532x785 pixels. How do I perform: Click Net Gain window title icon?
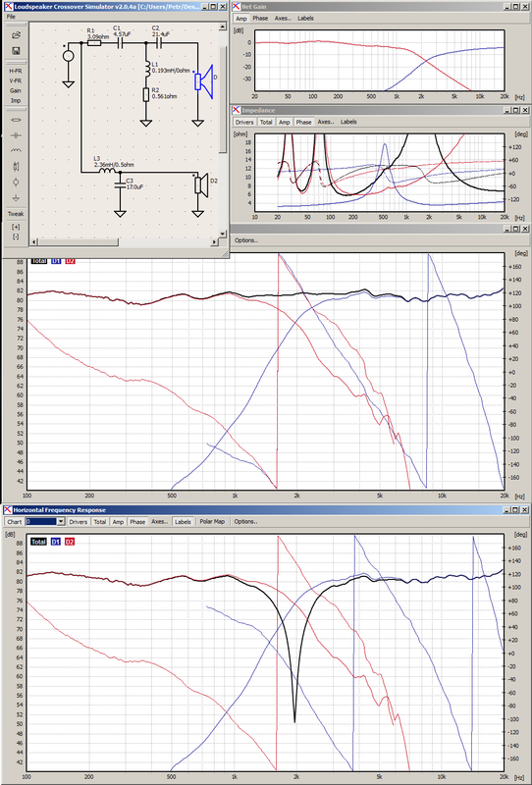tap(237, 7)
